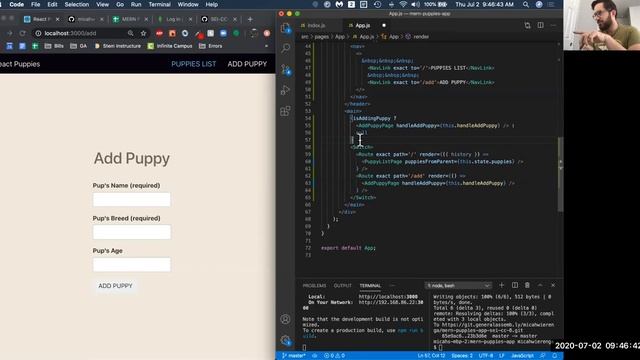Open the Run and Debug view

[x=285, y=90]
